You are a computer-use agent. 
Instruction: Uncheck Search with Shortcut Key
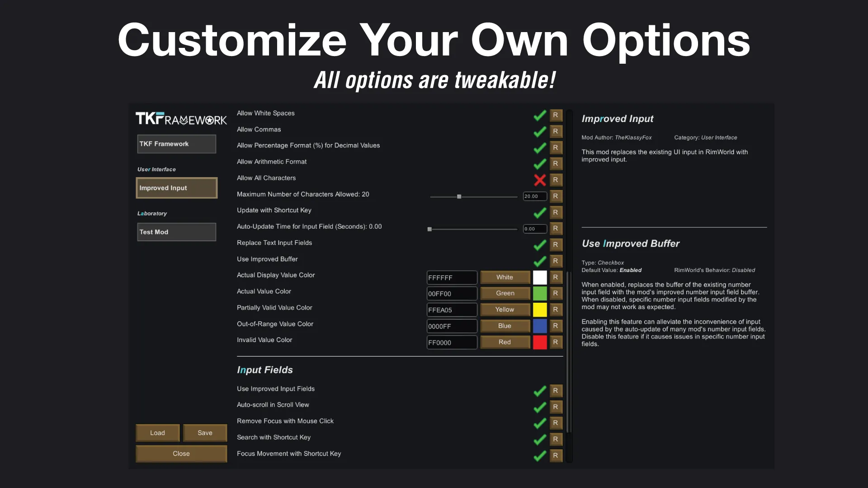click(x=539, y=439)
